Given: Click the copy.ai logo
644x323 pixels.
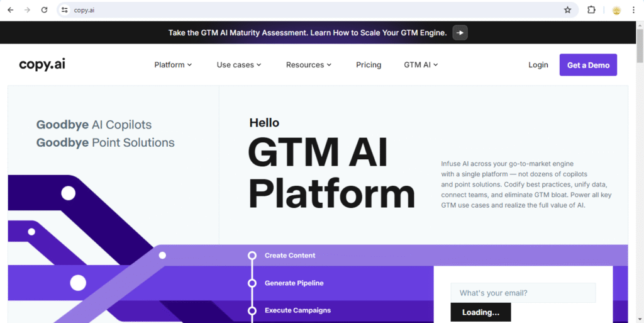Looking at the screenshot, I should pyautogui.click(x=42, y=64).
